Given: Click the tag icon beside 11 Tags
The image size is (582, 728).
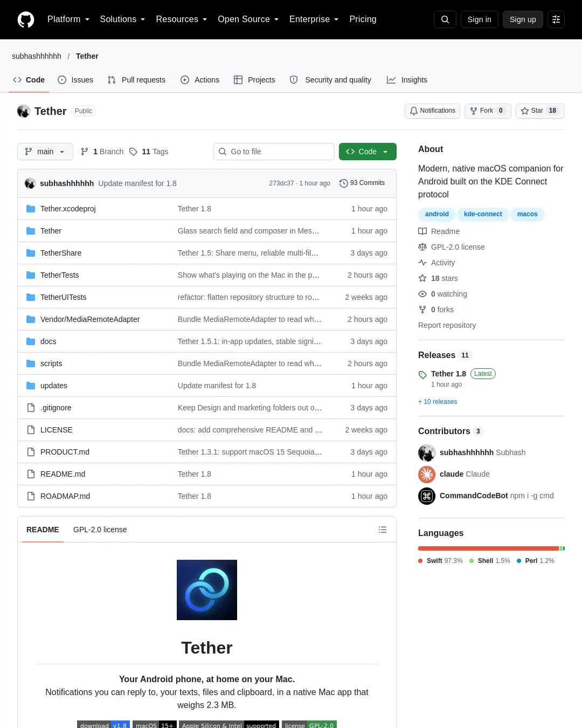Looking at the screenshot, I should [133, 152].
